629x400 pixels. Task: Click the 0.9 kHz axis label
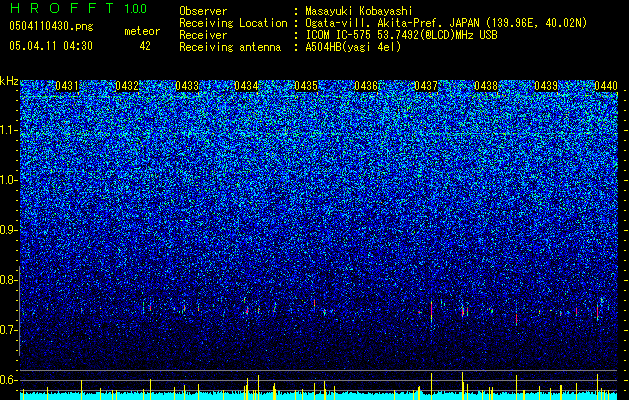[x=8, y=230]
